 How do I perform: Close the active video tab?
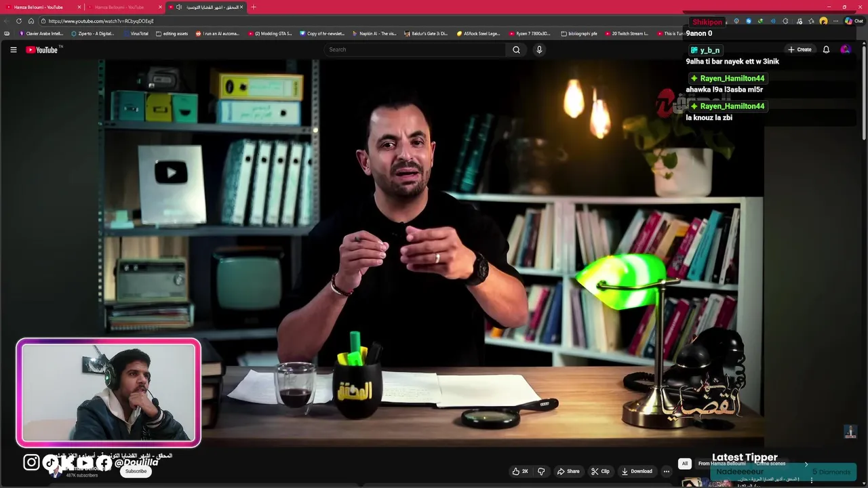241,7
